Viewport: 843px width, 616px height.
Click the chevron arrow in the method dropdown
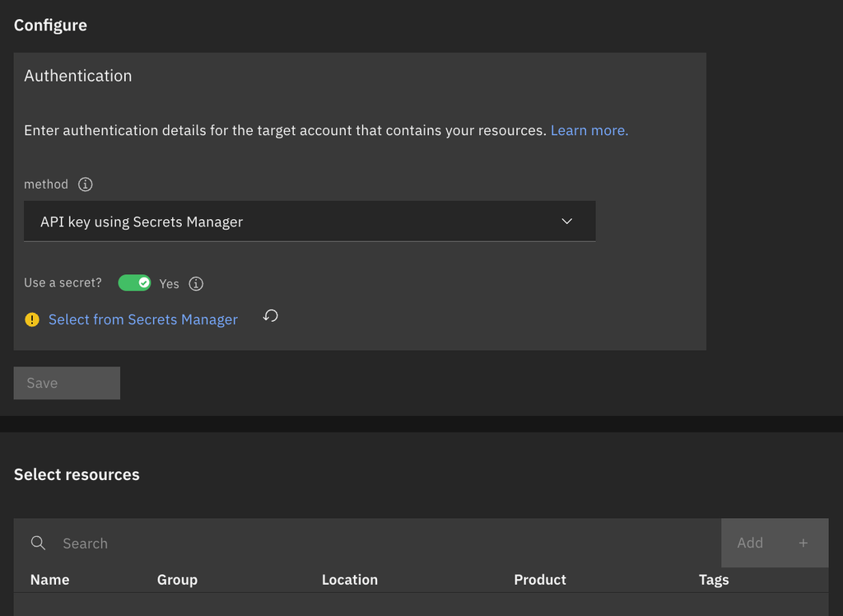pyautogui.click(x=566, y=222)
